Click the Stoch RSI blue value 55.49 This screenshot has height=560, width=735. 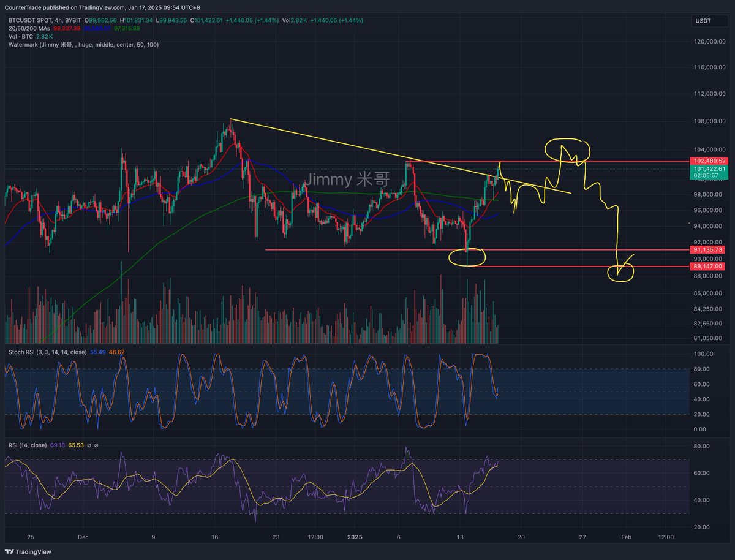click(97, 352)
